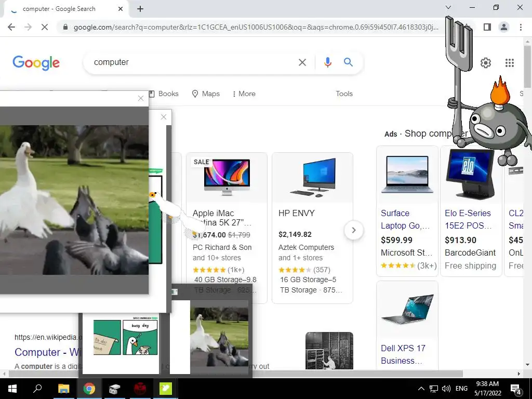Open volume control tray icon
Viewport: 532px width, 399px height.
click(x=446, y=389)
